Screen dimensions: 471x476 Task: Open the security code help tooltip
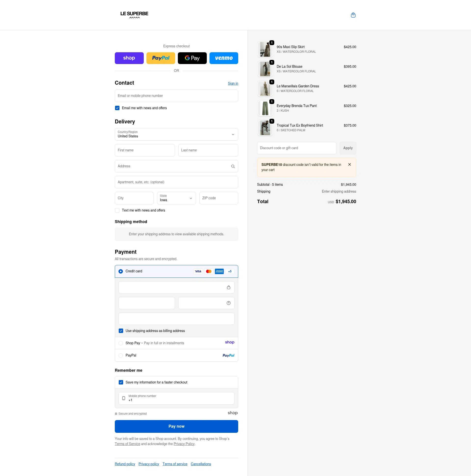point(228,303)
